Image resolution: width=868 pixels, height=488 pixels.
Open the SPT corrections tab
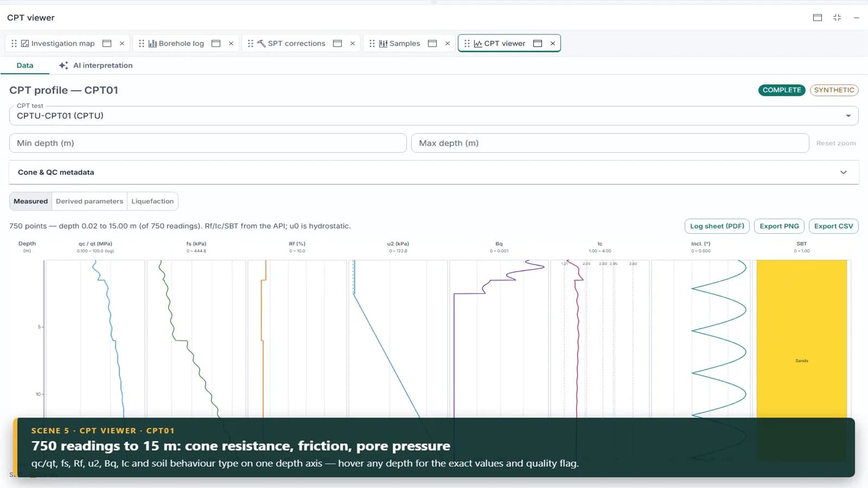pos(296,43)
